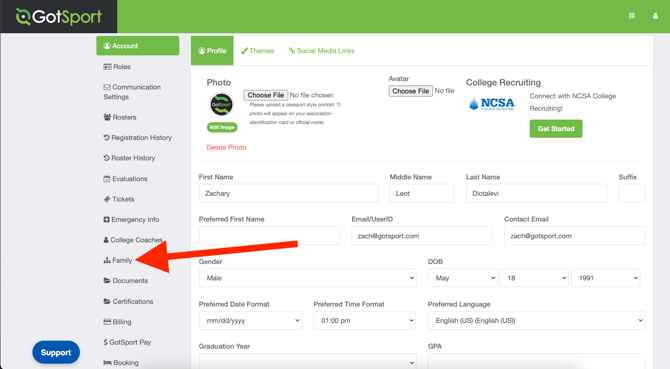670x369 pixels.
Task: Open Documents in the sidebar
Action: [126, 281]
